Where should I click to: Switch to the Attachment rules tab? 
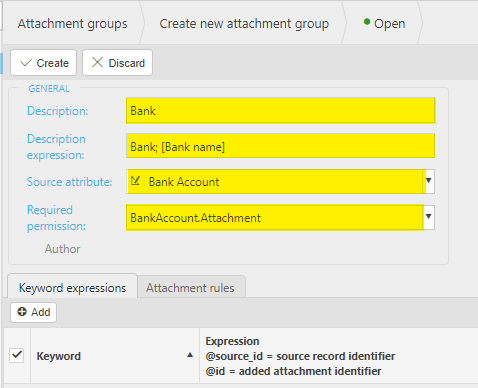click(x=191, y=287)
